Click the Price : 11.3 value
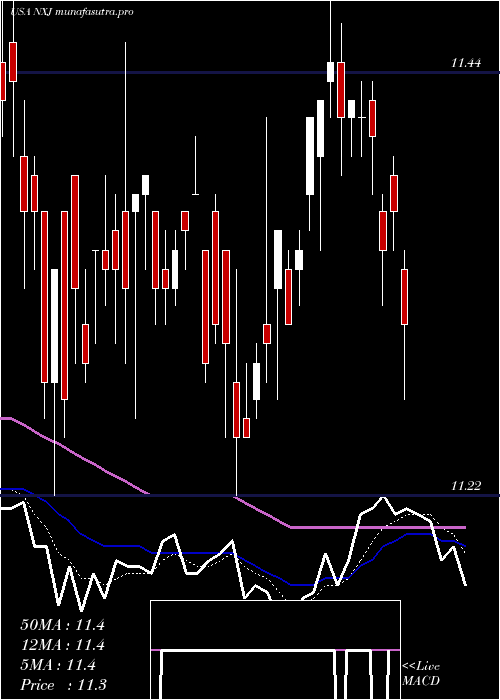The width and height of the screenshot is (500, 700). coord(63,685)
